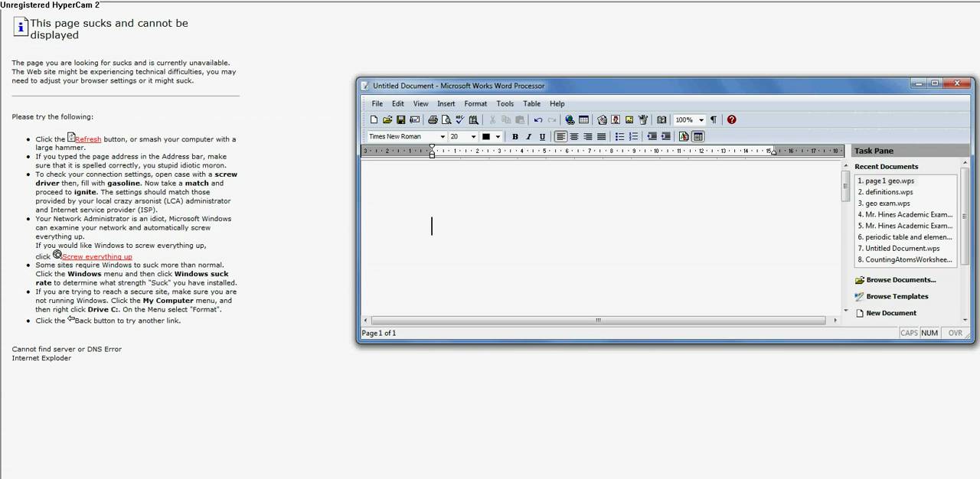980x479 pixels.
Task: Set right text alignment
Action: click(x=588, y=136)
